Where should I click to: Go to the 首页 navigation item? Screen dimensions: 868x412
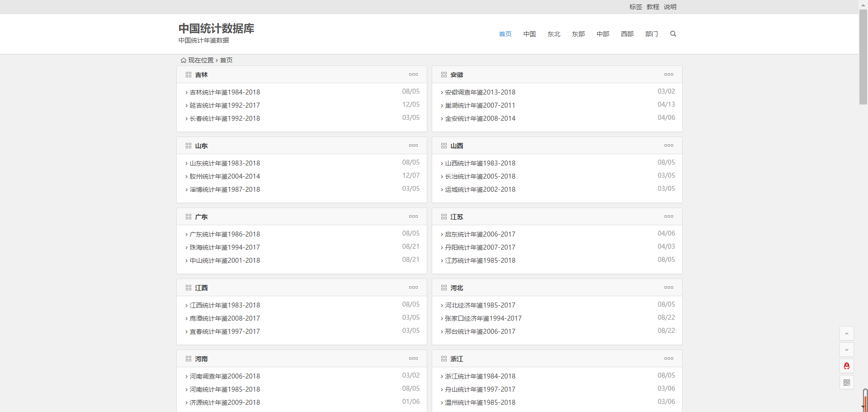[x=505, y=34]
